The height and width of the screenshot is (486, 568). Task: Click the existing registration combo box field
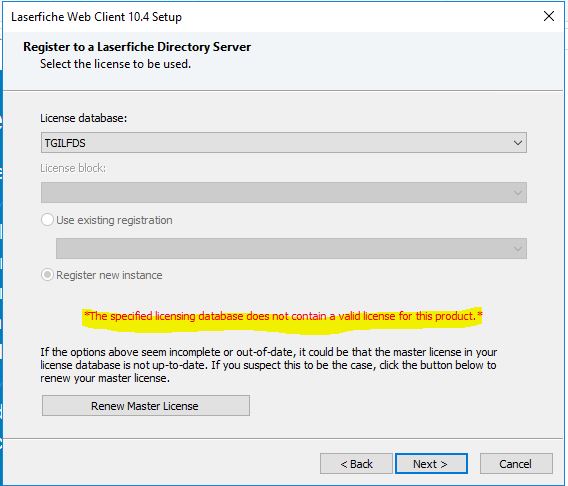tap(291, 249)
